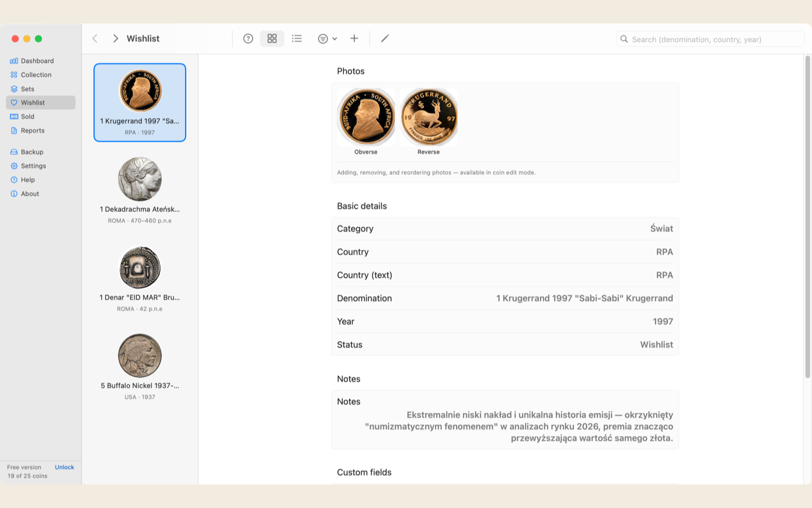The image size is (812, 508).
Task: Click the Unlock link
Action: [64, 467]
